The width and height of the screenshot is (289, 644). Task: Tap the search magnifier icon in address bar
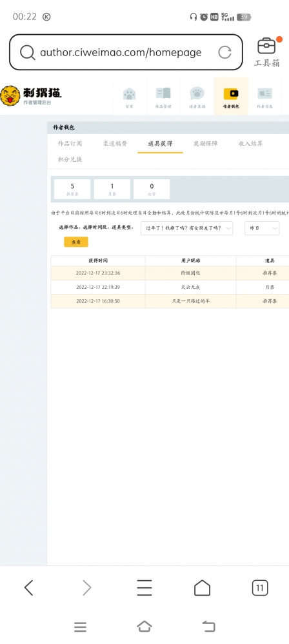click(x=28, y=52)
